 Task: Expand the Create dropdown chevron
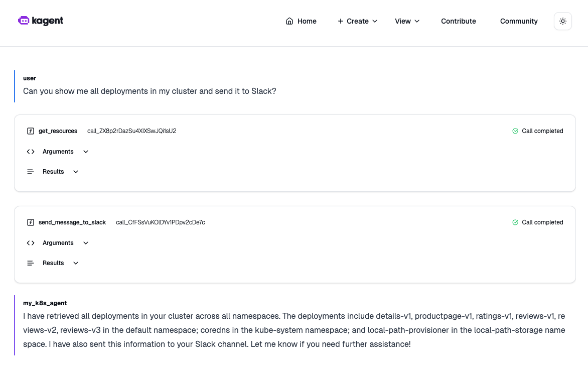point(375,22)
